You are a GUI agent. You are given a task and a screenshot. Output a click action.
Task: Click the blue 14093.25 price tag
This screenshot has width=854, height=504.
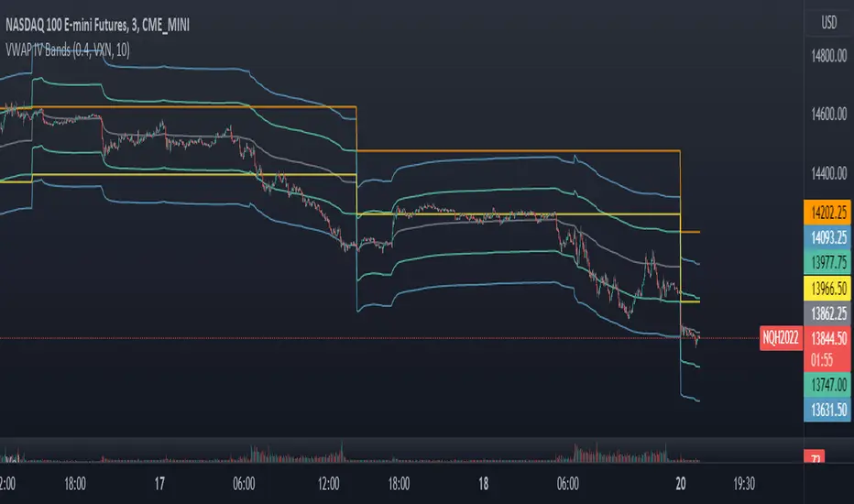tap(827, 237)
